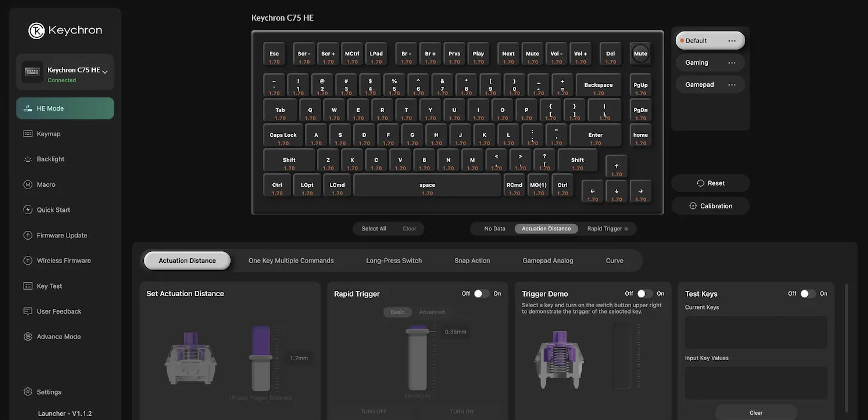The width and height of the screenshot is (868, 420).
Task: Switch to the Snap Action tab
Action: click(x=472, y=261)
